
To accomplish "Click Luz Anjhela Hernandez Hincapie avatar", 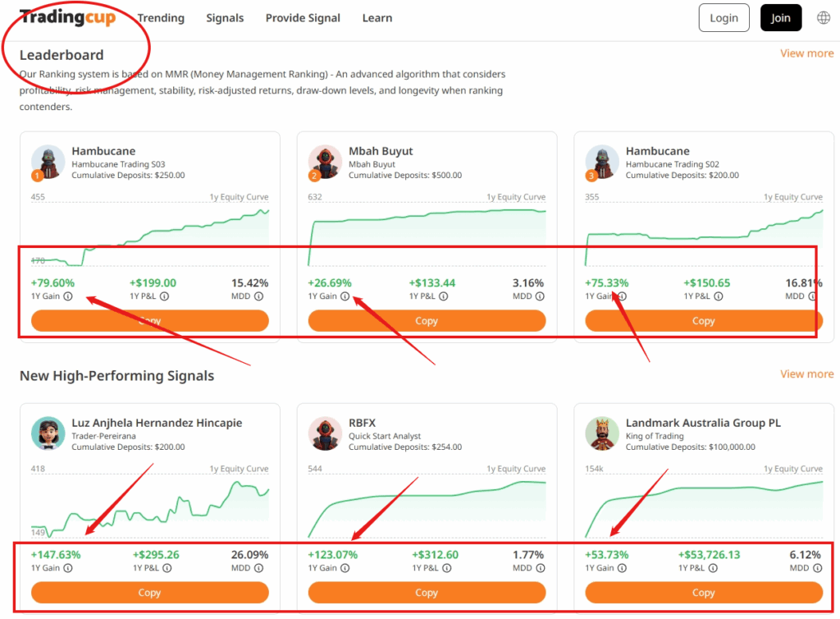I will click(48, 433).
